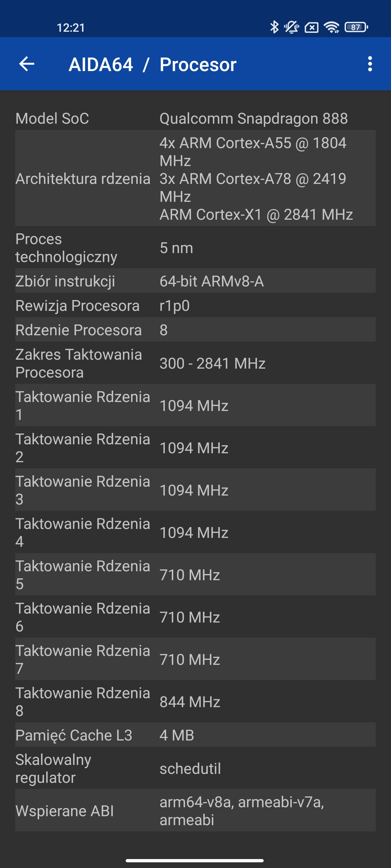Tap the muted bell status icon

click(x=291, y=27)
